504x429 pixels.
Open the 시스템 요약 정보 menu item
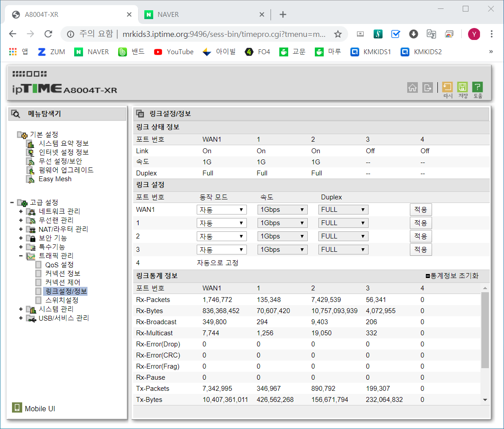pos(63,143)
